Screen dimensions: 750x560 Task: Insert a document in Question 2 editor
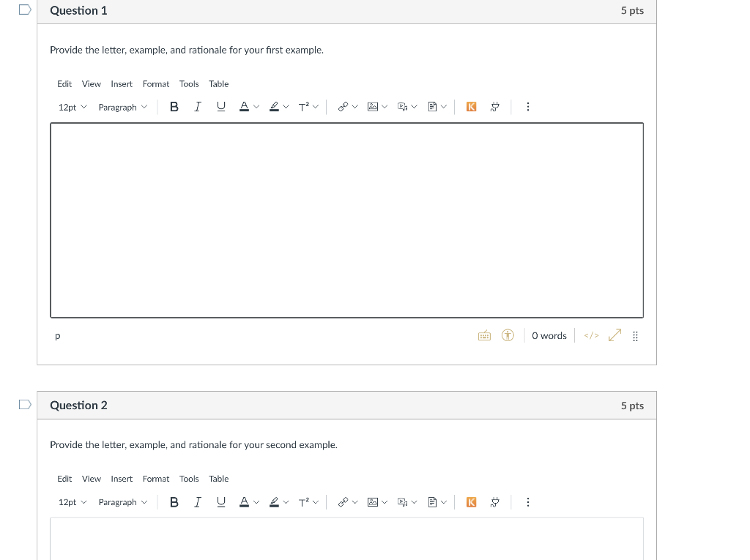[432, 501]
